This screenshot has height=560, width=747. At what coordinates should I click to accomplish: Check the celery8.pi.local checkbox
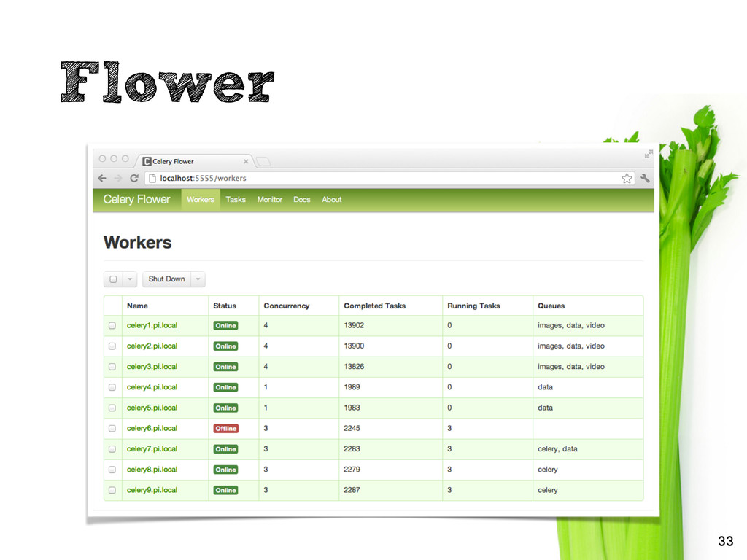click(x=112, y=470)
